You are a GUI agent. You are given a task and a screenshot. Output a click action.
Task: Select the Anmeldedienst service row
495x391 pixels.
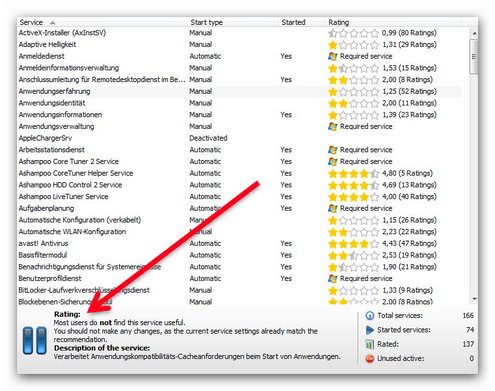click(x=239, y=56)
